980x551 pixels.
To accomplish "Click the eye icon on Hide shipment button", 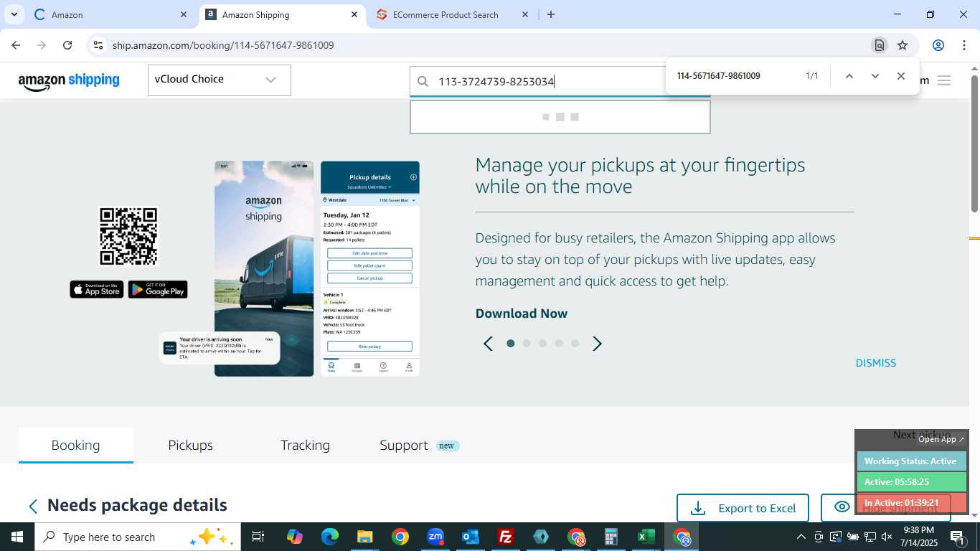I will tap(842, 507).
